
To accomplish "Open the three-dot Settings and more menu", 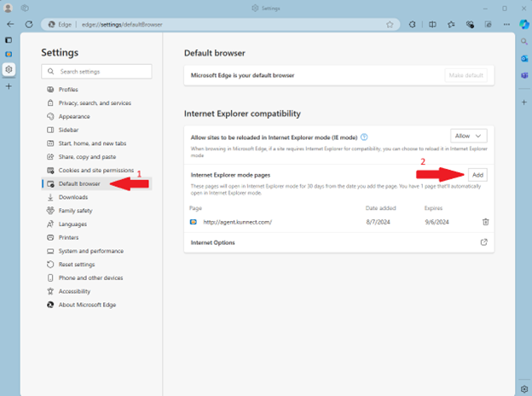I will point(506,25).
